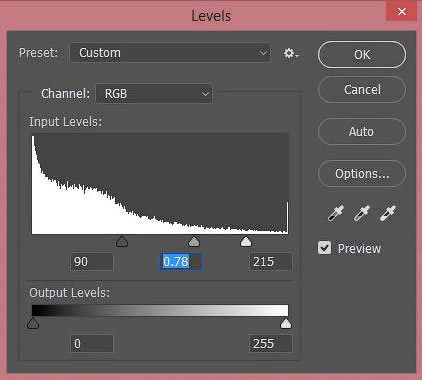422x380 pixels.
Task: Open the Preset dropdown
Action: click(x=170, y=53)
